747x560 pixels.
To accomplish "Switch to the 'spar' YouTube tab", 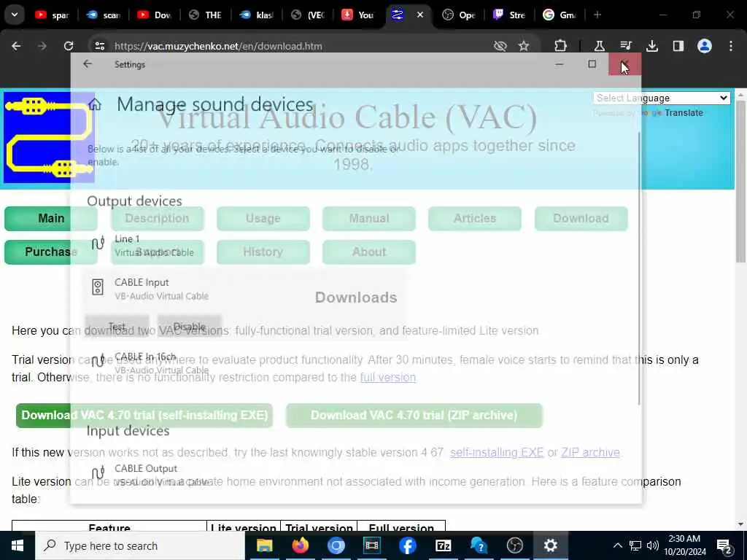I will [x=53, y=15].
